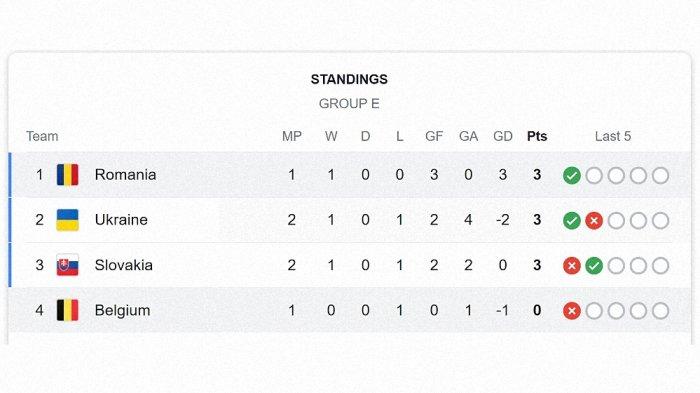The image size is (700, 393).
Task: Open the Romania team link
Action: coord(125,175)
